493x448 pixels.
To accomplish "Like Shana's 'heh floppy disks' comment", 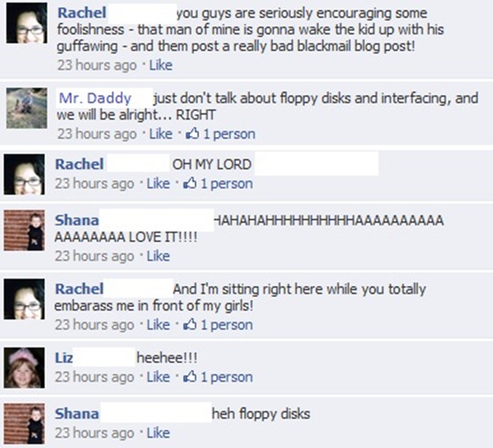I will (x=158, y=433).
